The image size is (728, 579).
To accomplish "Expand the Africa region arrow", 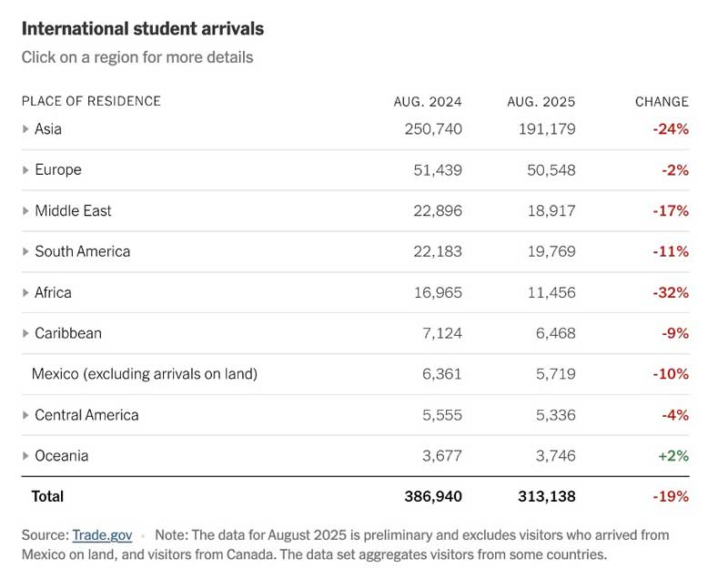I will tap(25, 293).
